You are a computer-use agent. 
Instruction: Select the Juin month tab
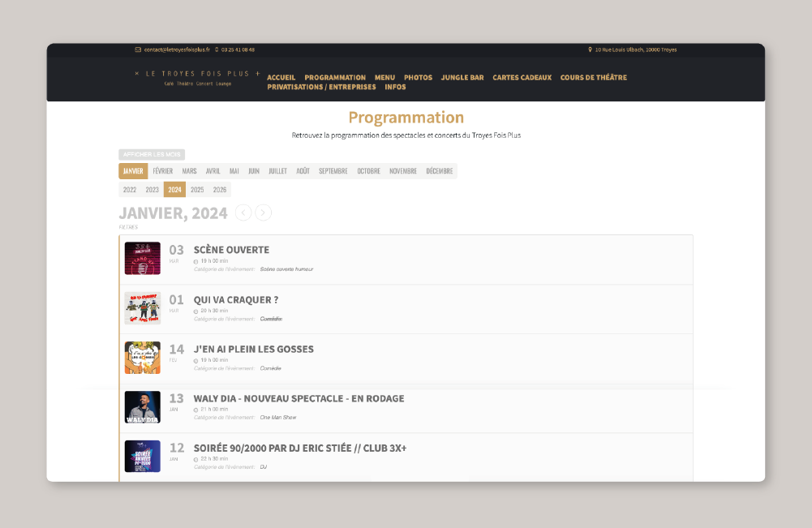tap(254, 171)
